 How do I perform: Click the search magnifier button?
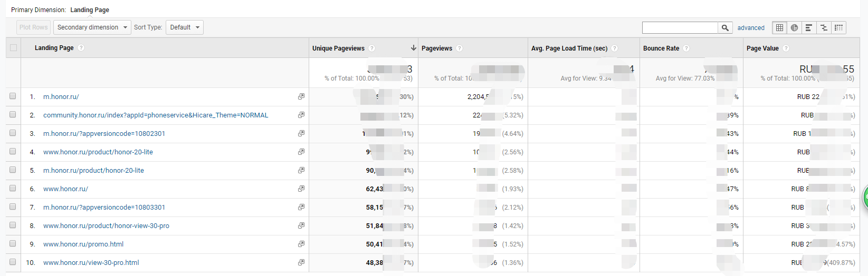pyautogui.click(x=725, y=28)
